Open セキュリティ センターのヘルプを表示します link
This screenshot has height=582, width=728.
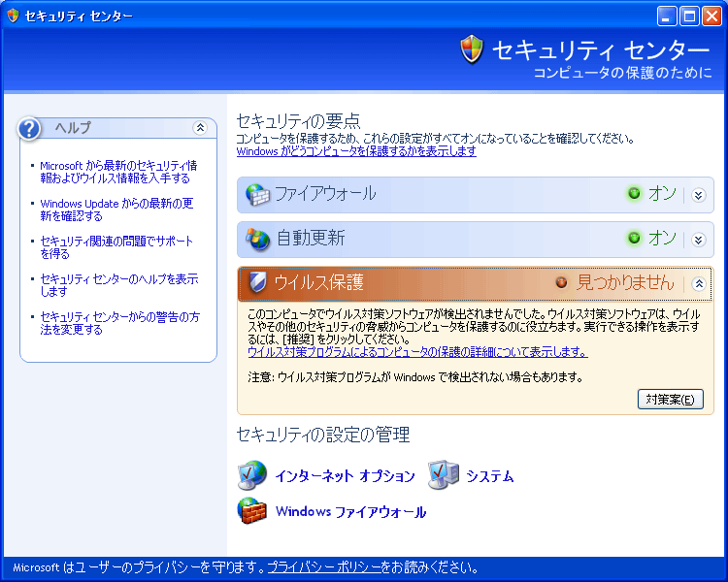click(x=118, y=285)
